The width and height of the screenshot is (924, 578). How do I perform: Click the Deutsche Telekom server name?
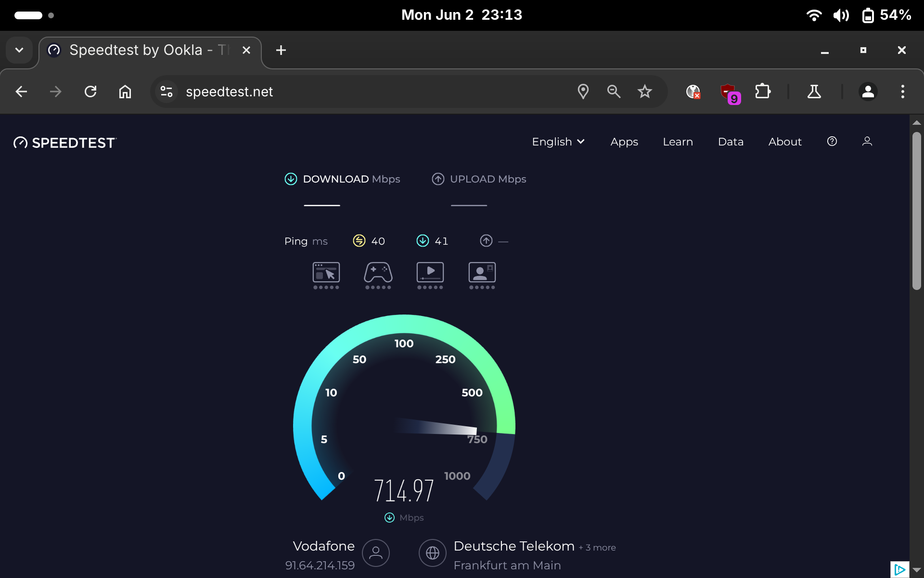pos(514,546)
